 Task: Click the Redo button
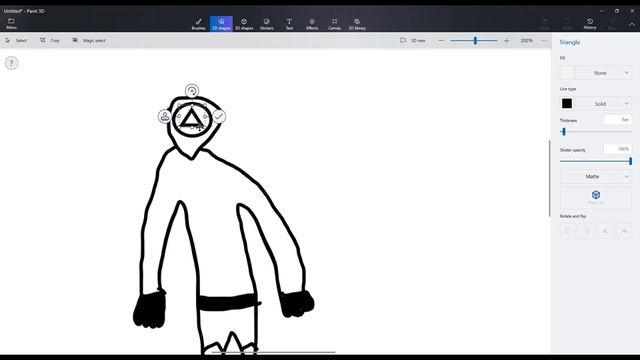point(612,24)
